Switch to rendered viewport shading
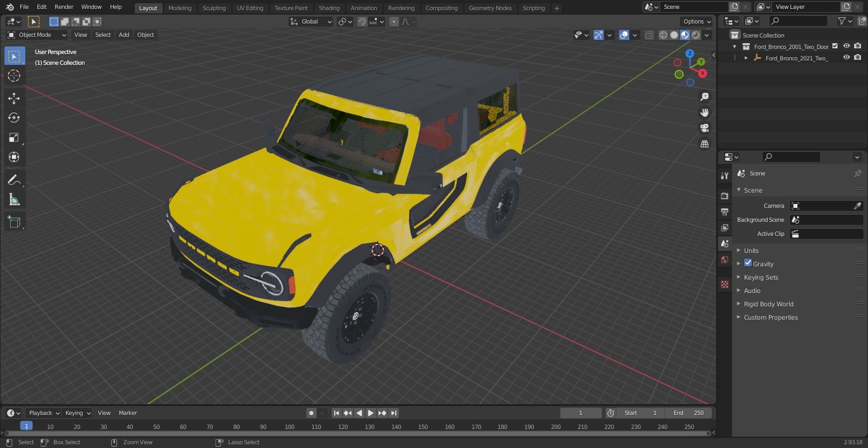This screenshot has height=448, width=868. pos(696,35)
